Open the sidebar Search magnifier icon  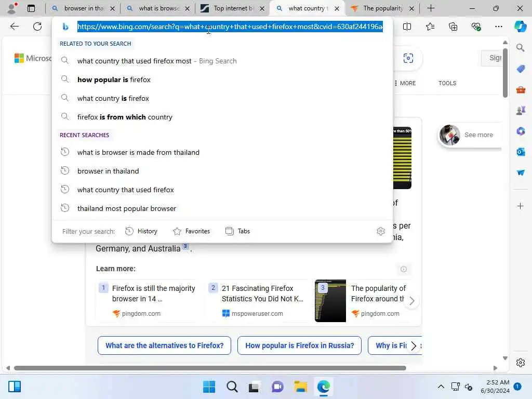521,48
